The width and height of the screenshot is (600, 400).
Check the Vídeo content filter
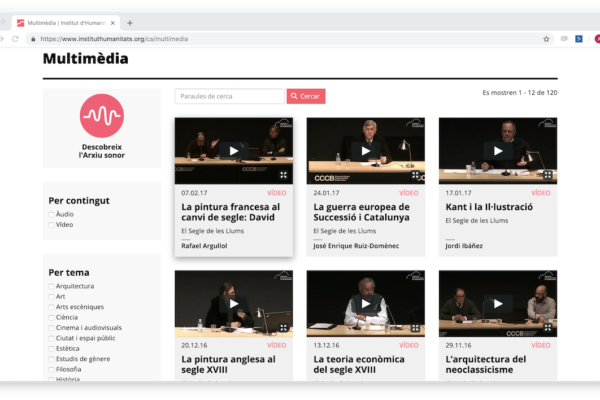pos(52,225)
